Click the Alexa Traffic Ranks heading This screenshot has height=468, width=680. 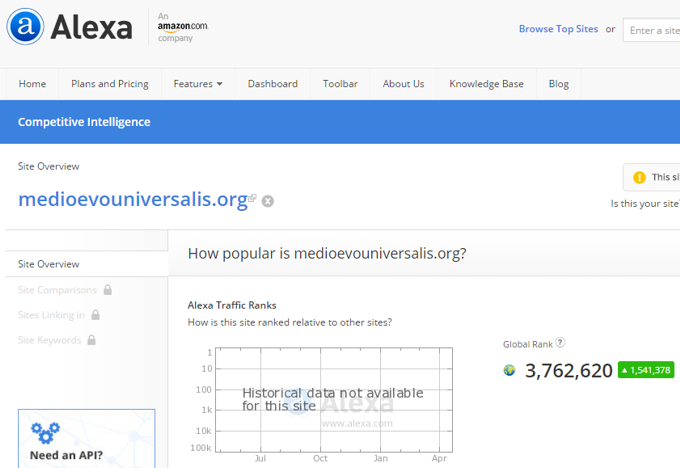232,305
